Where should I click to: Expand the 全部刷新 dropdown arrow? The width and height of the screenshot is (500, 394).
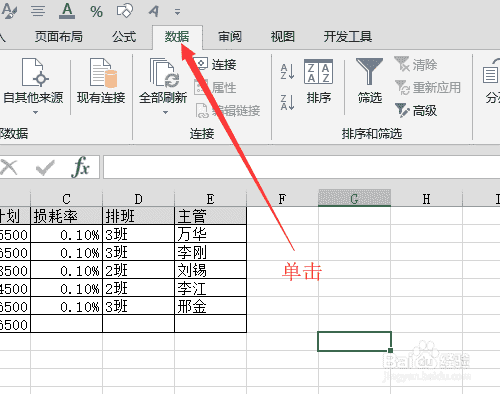(x=165, y=113)
